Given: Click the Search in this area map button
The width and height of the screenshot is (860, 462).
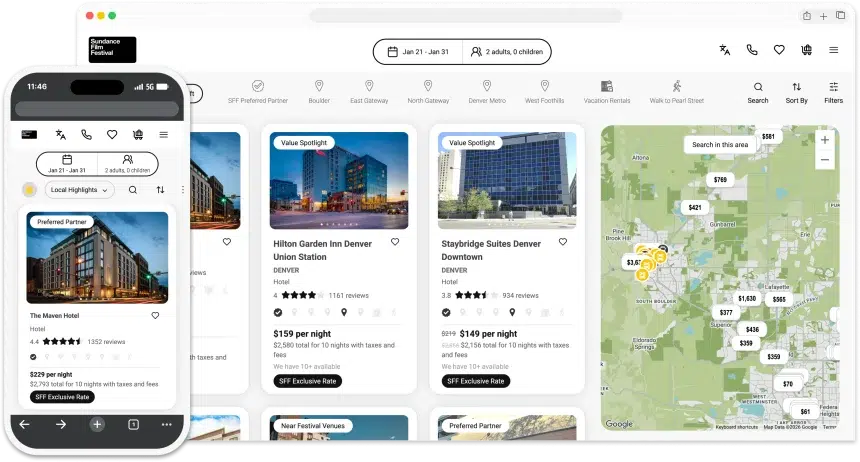Looking at the screenshot, I should point(720,144).
